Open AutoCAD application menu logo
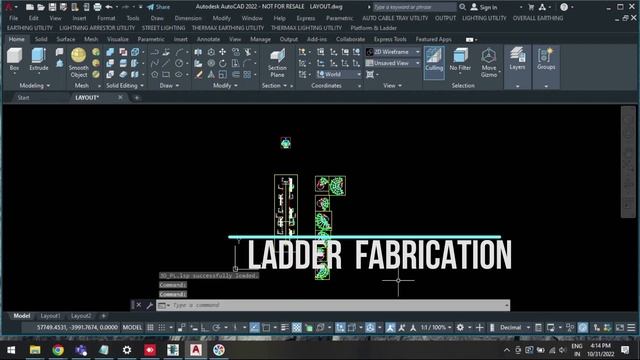Screen dimensions: 640x360 point(8,7)
